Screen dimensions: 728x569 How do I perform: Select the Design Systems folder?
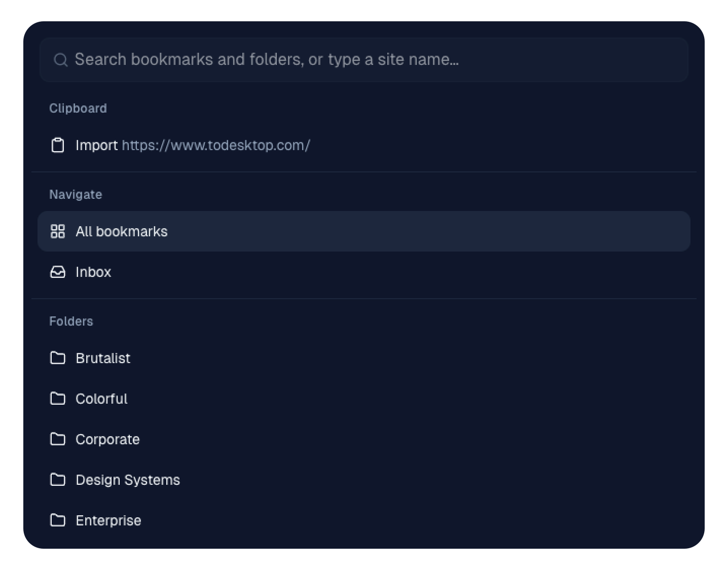point(364,480)
